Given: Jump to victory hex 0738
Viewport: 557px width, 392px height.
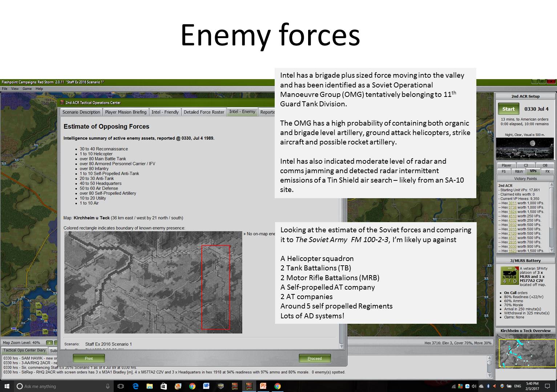Looking at the screenshot, I should click(512, 208).
